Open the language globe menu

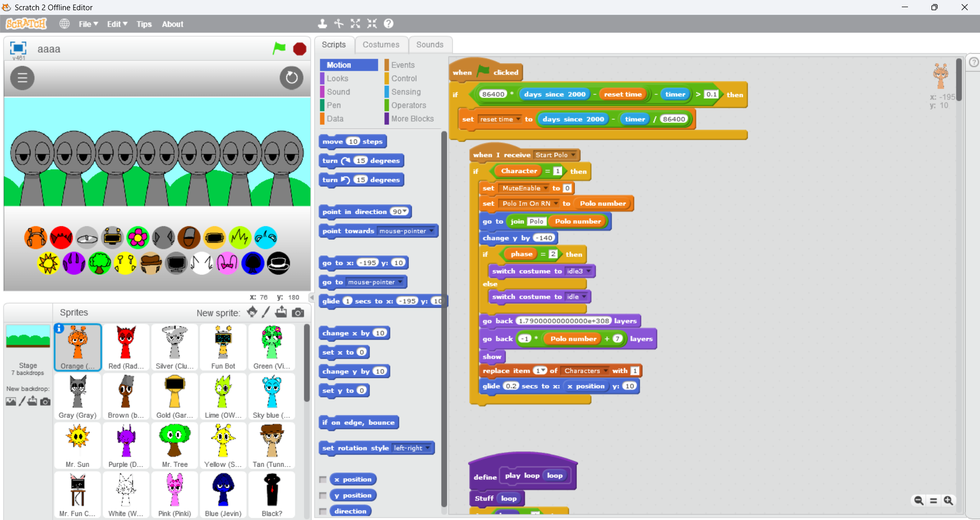tap(64, 23)
